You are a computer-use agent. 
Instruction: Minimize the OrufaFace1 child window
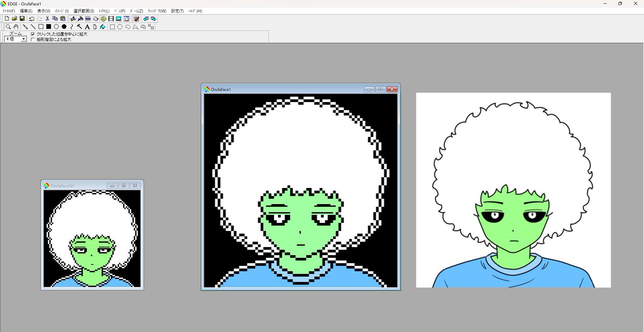369,89
